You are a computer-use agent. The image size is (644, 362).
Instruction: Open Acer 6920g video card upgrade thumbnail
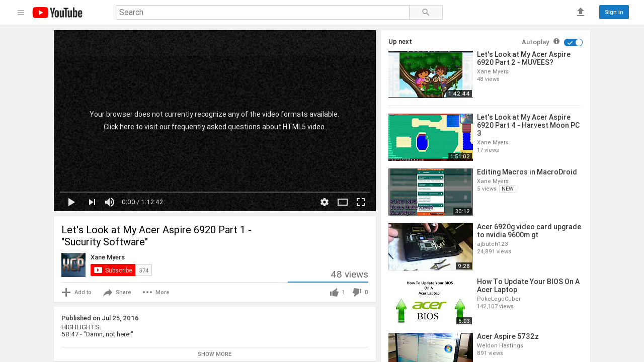tap(431, 247)
